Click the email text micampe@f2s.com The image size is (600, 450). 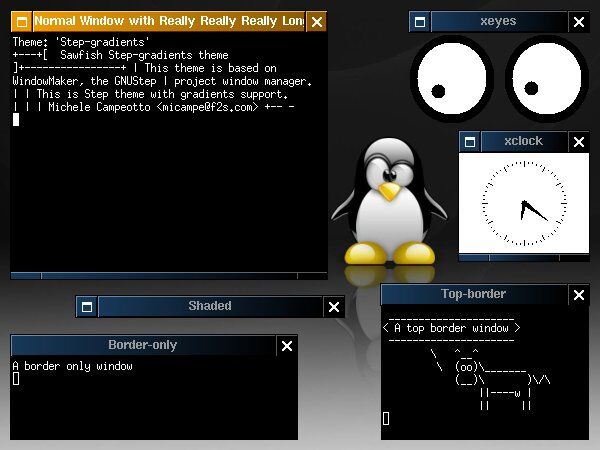[207, 107]
